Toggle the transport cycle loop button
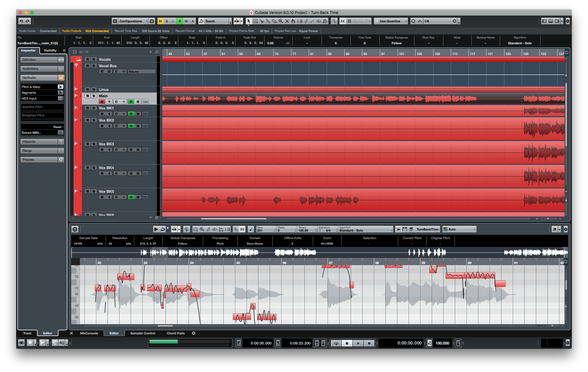 (336, 343)
